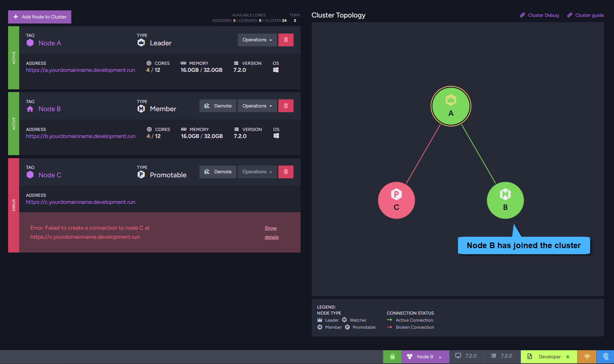Expand Operations dropdown for Node B

click(257, 106)
